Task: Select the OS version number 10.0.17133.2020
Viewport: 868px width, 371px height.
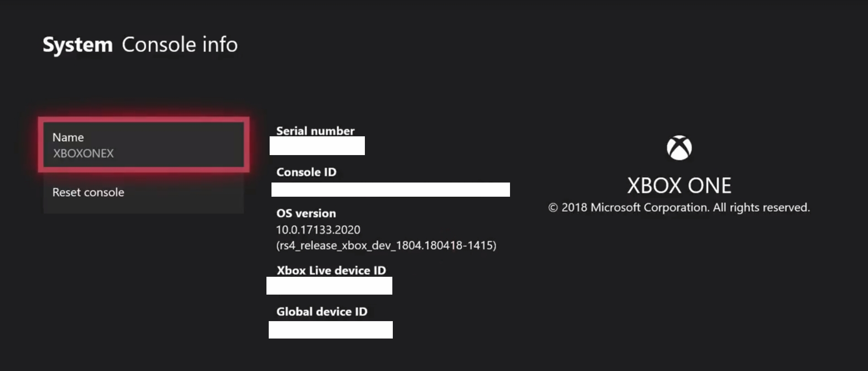Action: 318,230
